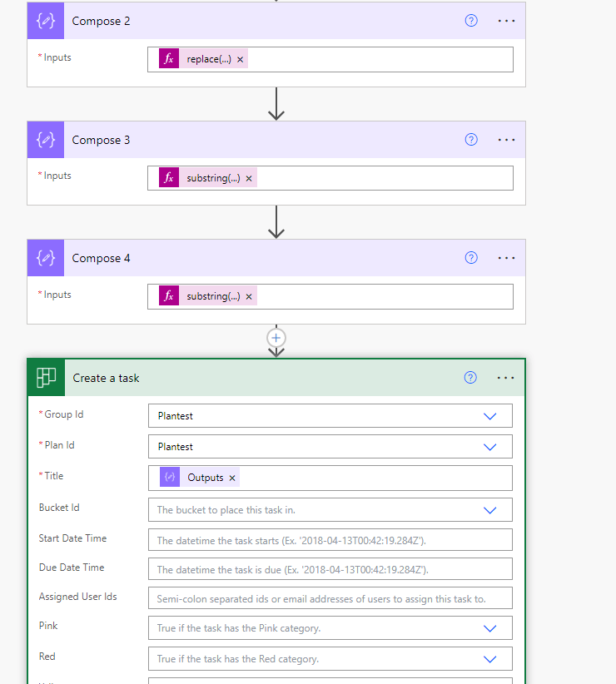Insert a new step before Create a task
Image resolution: width=616 pixels, height=684 pixels.
276,338
